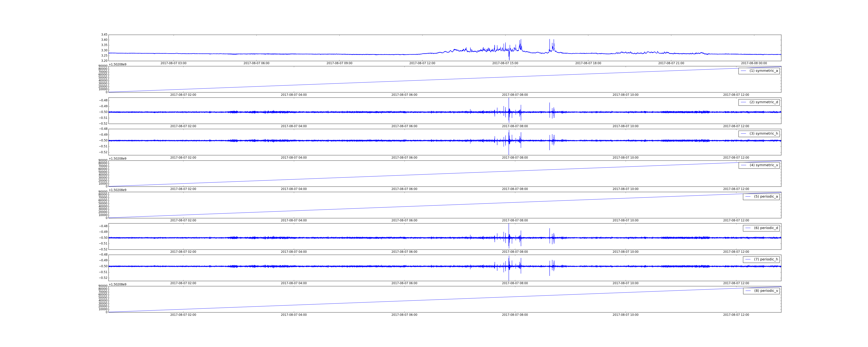
Task: Click the 3.20 y-axis tick of top plot
Action: (104, 61)
